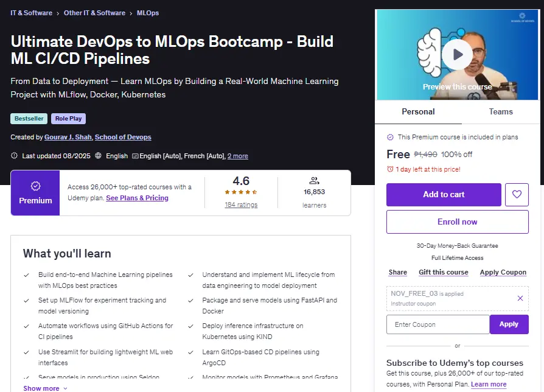Click the globe language icon
The image size is (544, 392).
[x=98, y=156]
